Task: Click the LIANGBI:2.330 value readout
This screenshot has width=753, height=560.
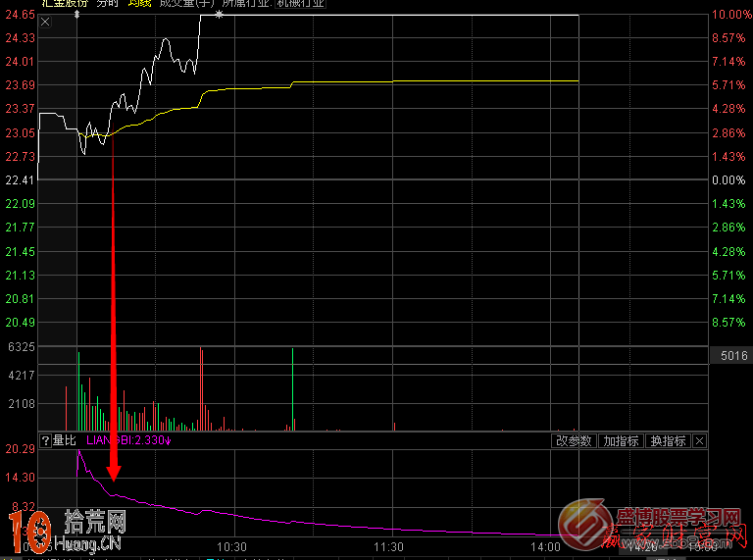Action: coord(128,440)
